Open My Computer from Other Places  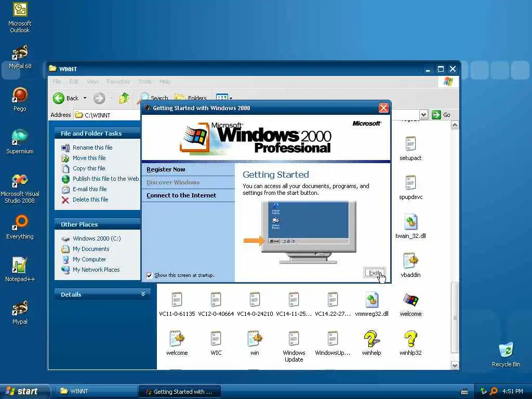click(89, 259)
